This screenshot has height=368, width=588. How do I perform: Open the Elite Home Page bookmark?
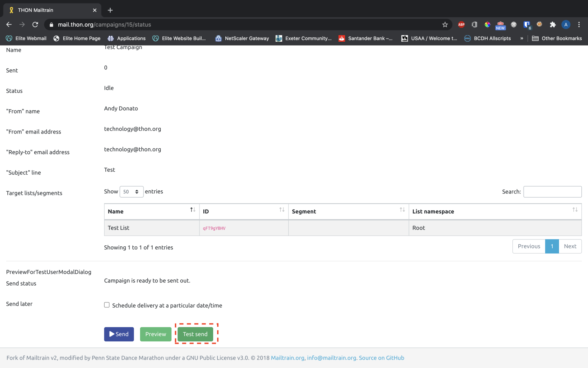(x=77, y=38)
